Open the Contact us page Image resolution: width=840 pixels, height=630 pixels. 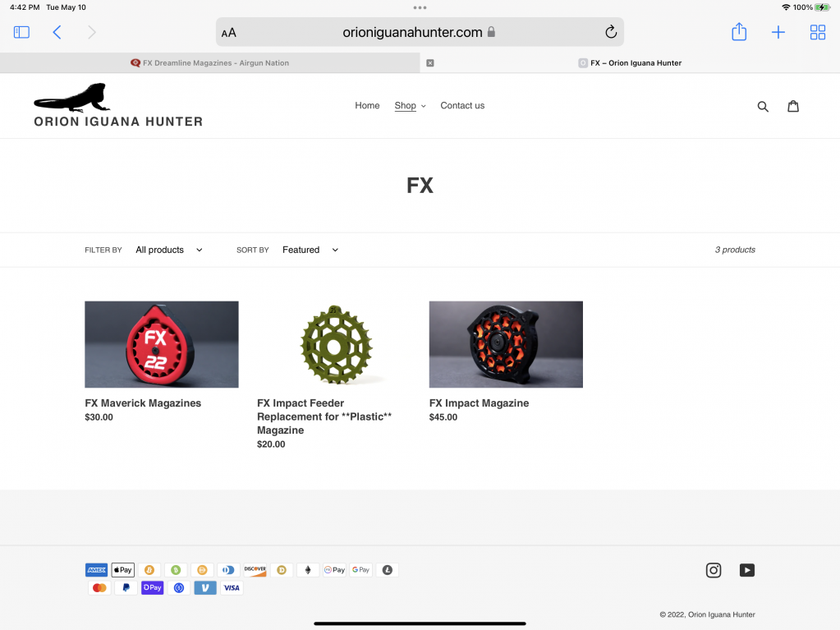point(462,105)
